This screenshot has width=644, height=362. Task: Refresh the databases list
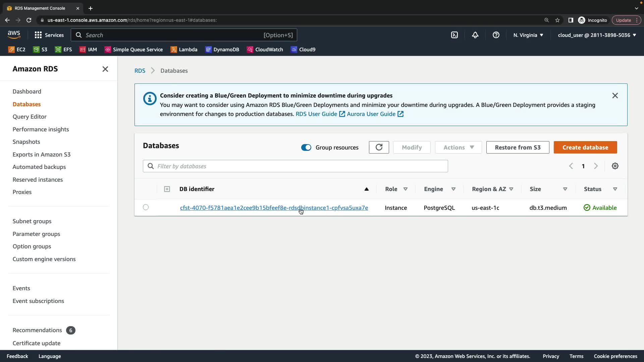tap(379, 147)
